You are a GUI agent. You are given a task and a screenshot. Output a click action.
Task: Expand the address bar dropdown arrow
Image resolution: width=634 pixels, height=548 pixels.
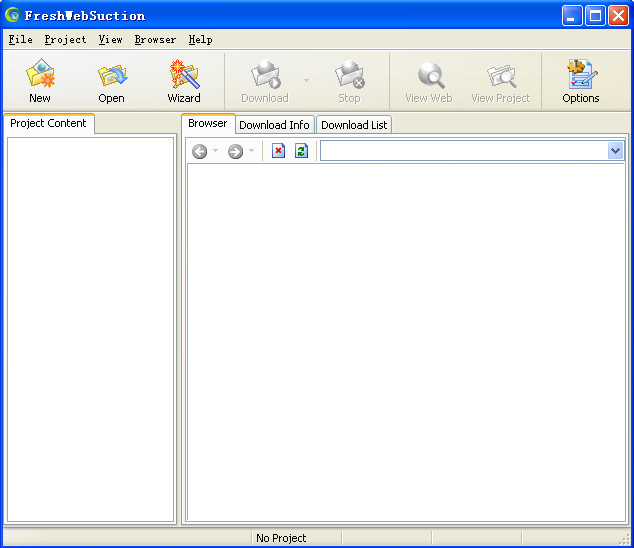coord(615,151)
